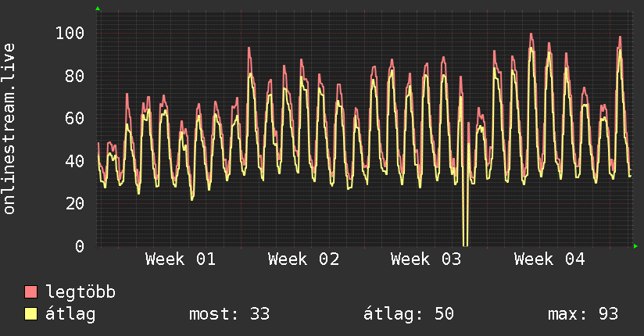Click the 'átlag: 50' statistic value
The height and width of the screenshot is (336, 644).
point(408,314)
